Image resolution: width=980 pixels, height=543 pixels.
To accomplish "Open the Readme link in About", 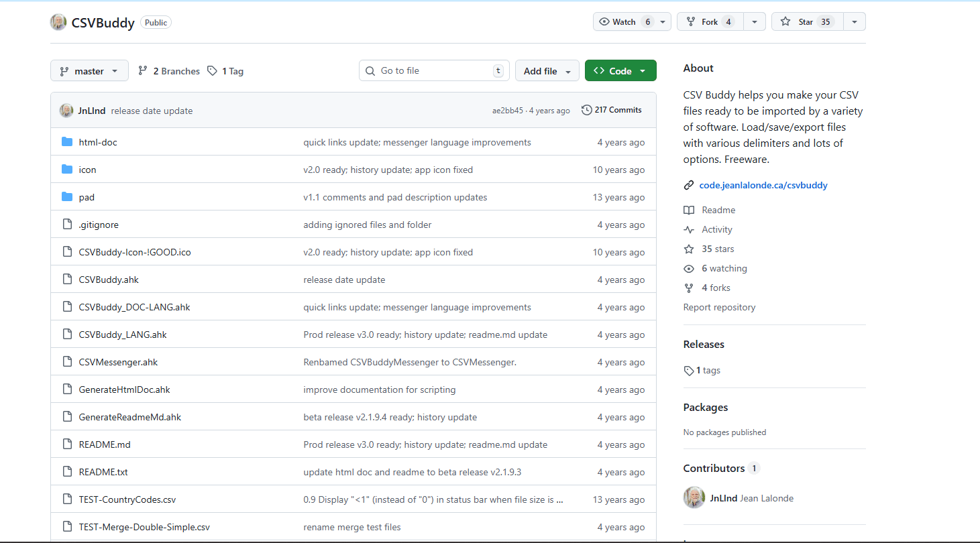I will point(718,210).
